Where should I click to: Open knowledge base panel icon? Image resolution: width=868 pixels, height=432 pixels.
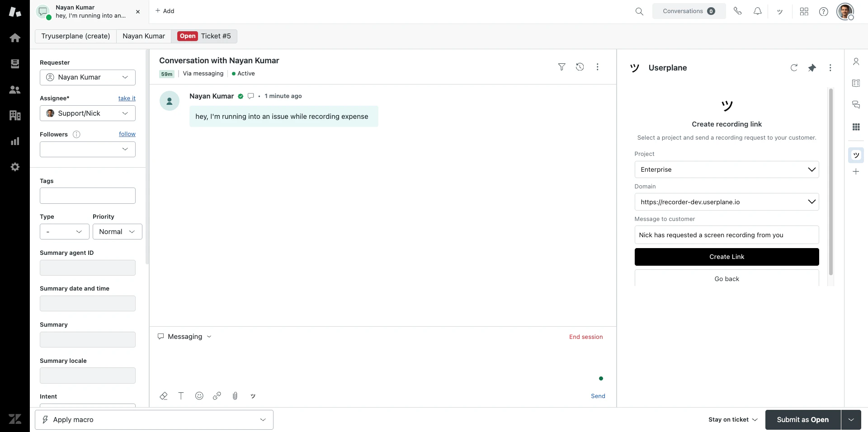[x=856, y=83]
